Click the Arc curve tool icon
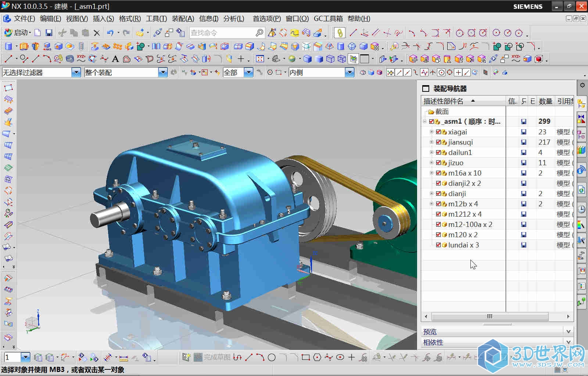 (47, 59)
